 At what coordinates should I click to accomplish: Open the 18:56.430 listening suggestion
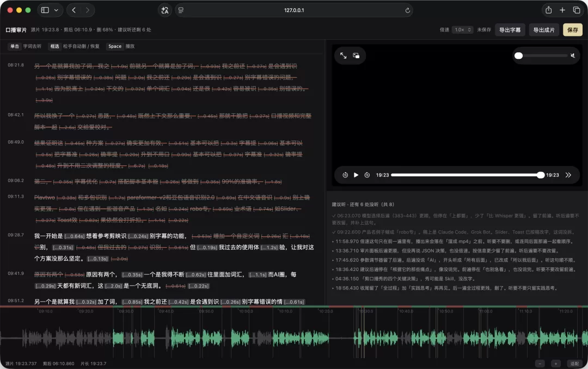[x=445, y=288]
